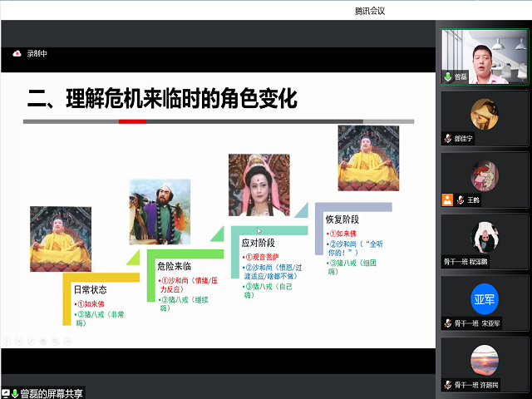The width and height of the screenshot is (532, 399).
Task: Click the next slide arrow in slideshow toolbar
Action: coord(19,342)
